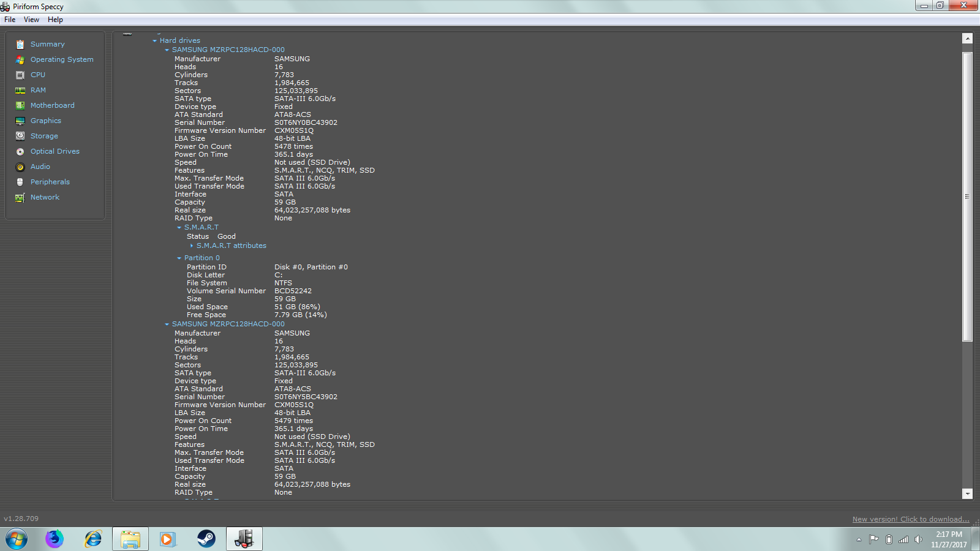Image resolution: width=980 pixels, height=551 pixels.
Task: Launch Firefox from the taskbar
Action: pos(55,539)
